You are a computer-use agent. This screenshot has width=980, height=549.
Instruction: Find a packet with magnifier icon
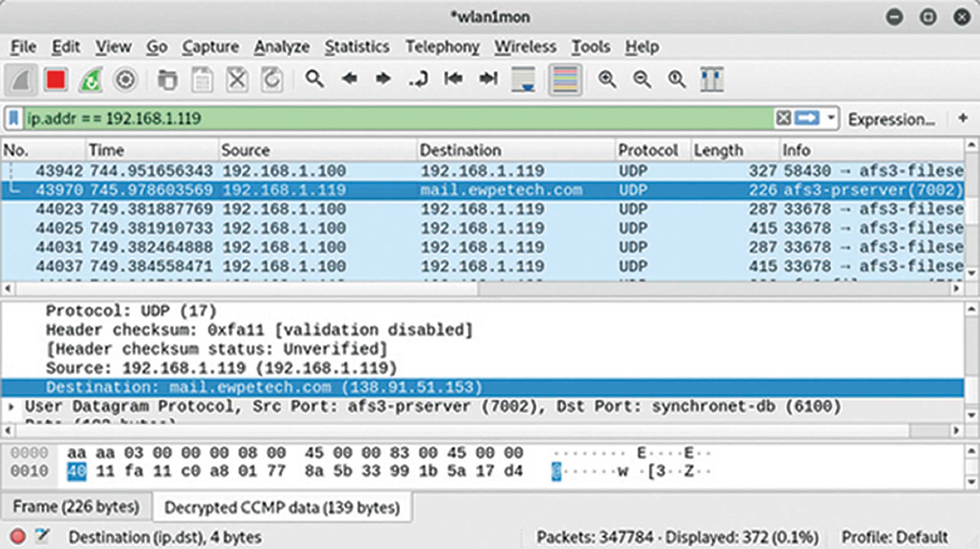tap(315, 79)
